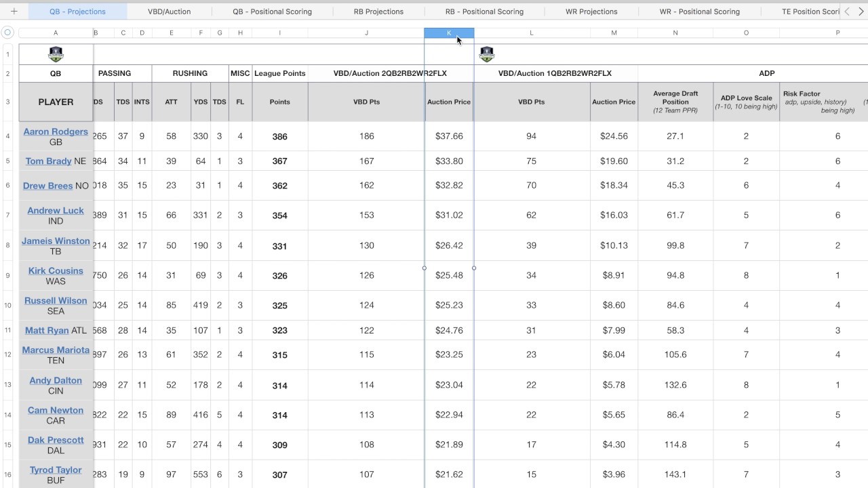Select Andy Dalton ADP value 132.6
Viewport: 868px width, 488px height.
coord(675,385)
